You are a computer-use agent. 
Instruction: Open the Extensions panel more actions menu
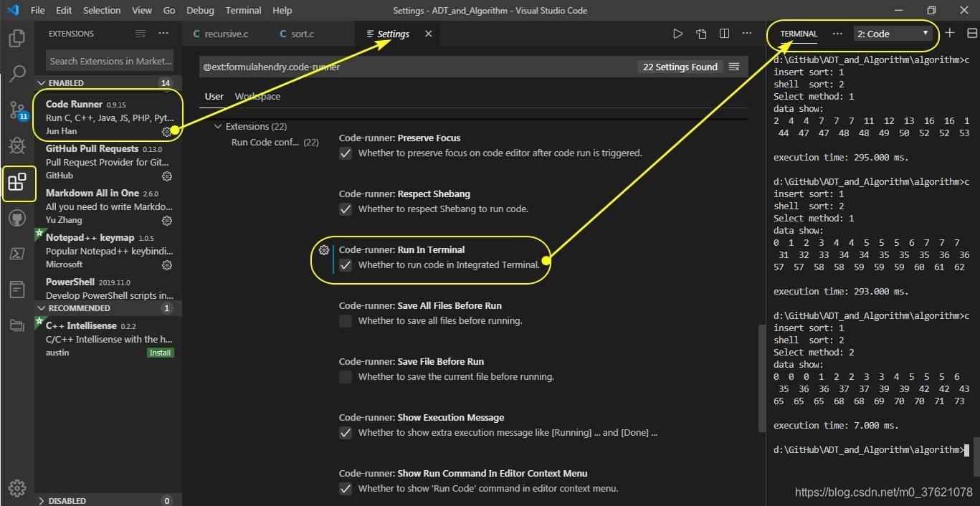click(x=163, y=34)
